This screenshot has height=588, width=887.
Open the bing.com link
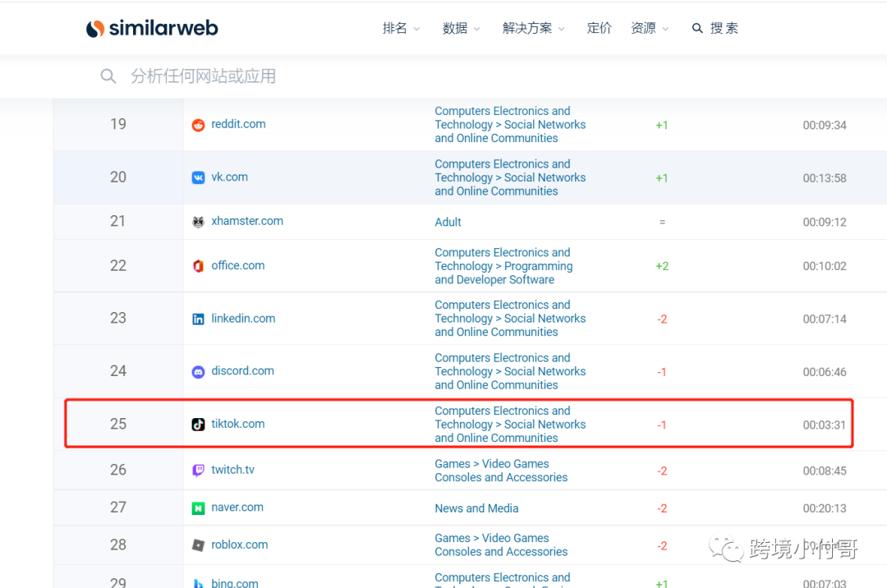(x=234, y=582)
